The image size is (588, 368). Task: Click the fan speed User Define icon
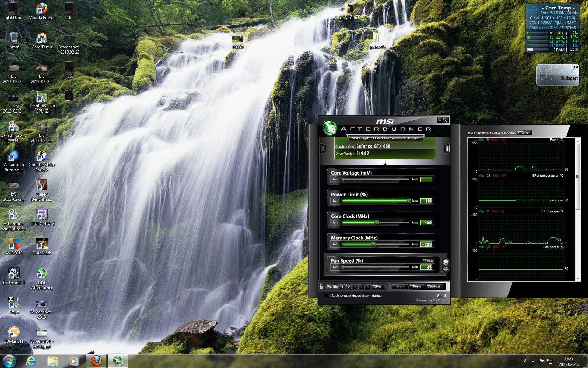(x=446, y=265)
